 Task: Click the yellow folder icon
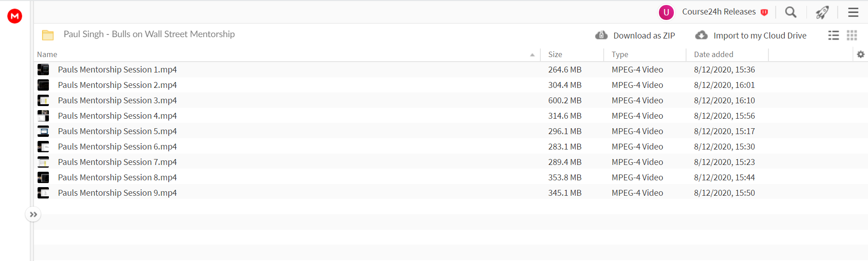pos(48,35)
